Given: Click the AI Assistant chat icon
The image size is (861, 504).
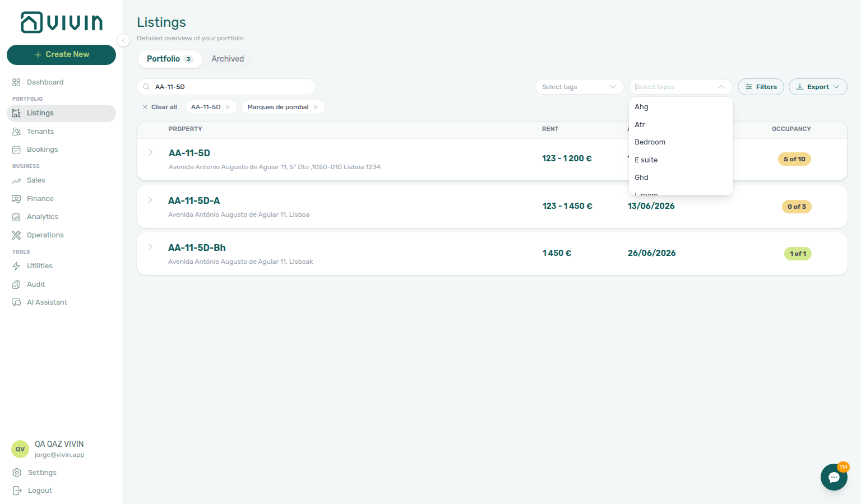Looking at the screenshot, I should (x=16, y=302).
